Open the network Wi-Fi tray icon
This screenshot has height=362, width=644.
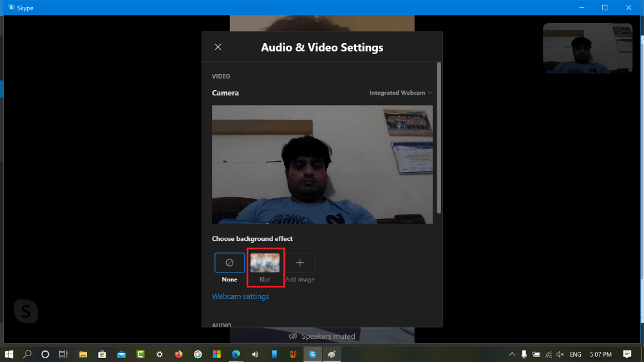(x=548, y=354)
